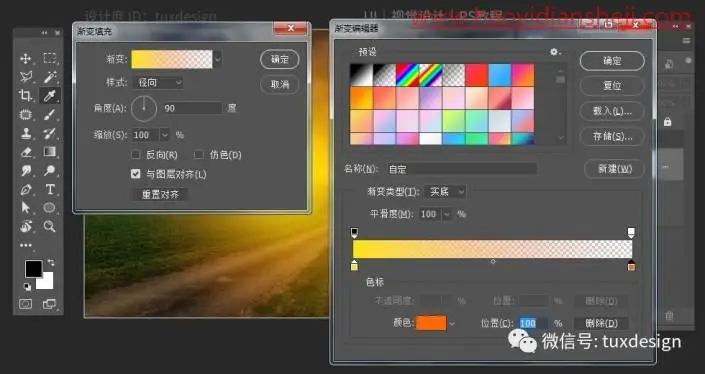Click the 复位 reset button
Screen dimensions: 705x374
click(x=612, y=86)
